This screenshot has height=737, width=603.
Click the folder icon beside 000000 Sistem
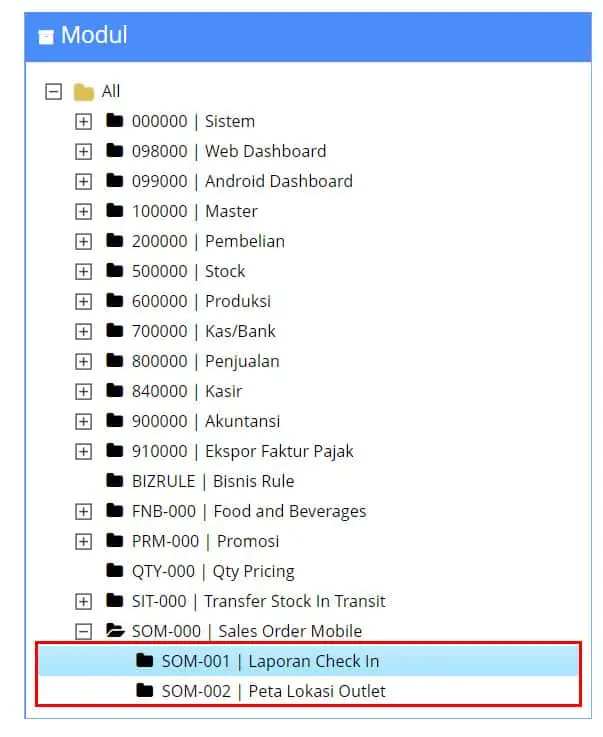[115, 121]
